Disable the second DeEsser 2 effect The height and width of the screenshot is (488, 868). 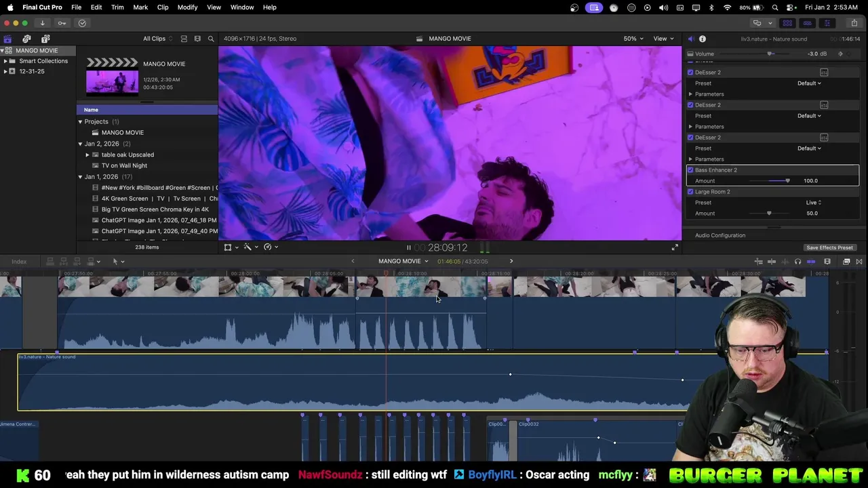[x=690, y=105]
